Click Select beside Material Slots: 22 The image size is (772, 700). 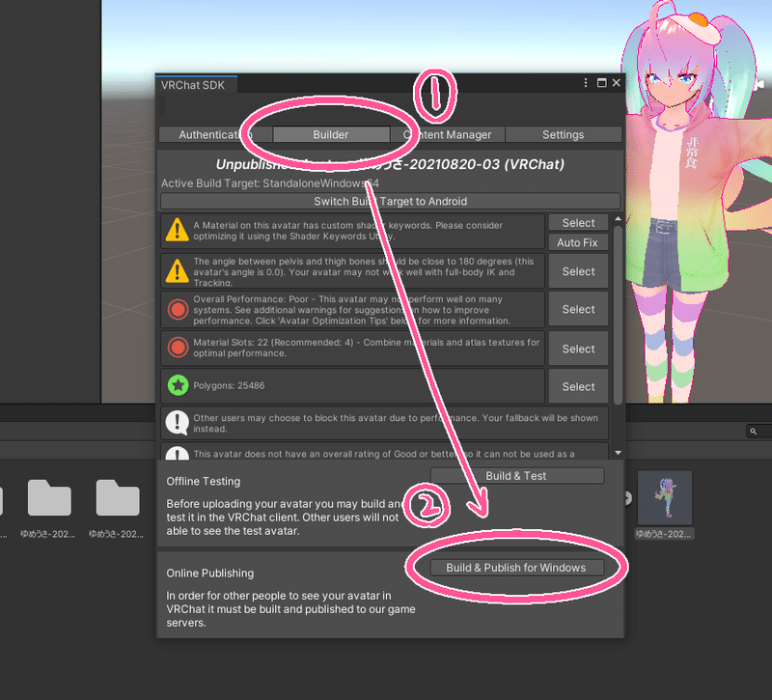click(x=578, y=349)
